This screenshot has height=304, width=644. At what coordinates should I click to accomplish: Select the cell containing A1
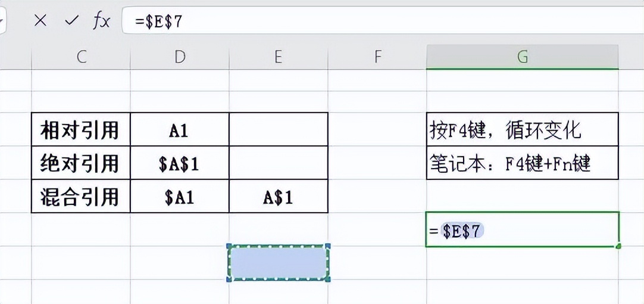point(180,129)
